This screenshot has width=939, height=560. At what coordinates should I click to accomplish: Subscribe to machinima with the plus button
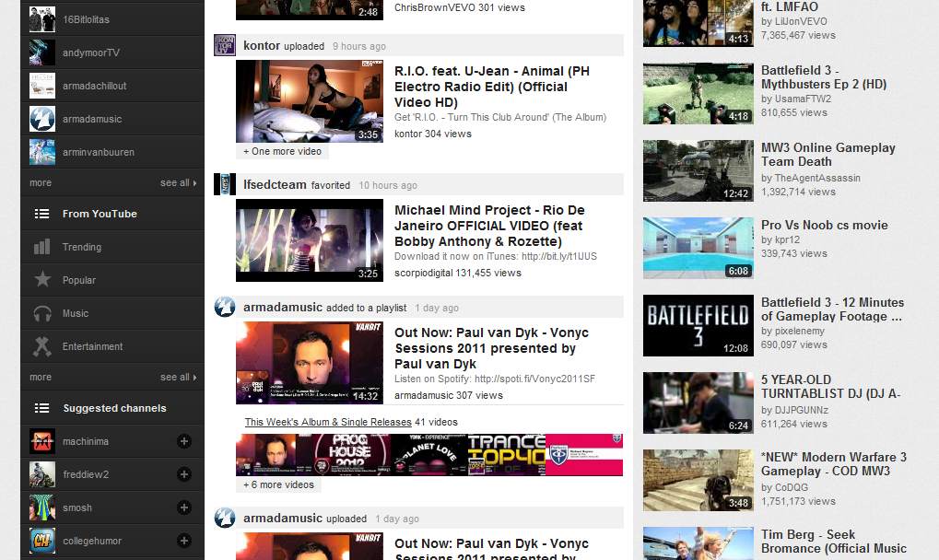[184, 441]
